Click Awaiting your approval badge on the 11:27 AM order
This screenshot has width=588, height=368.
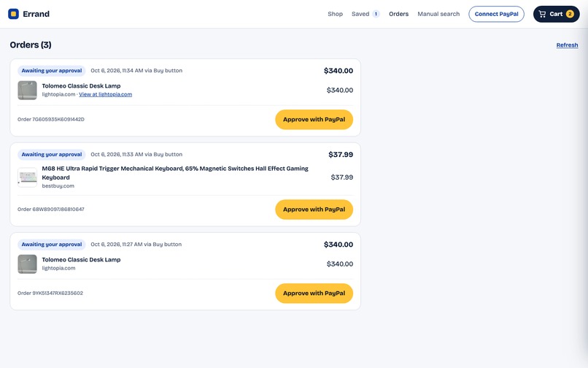coord(51,245)
